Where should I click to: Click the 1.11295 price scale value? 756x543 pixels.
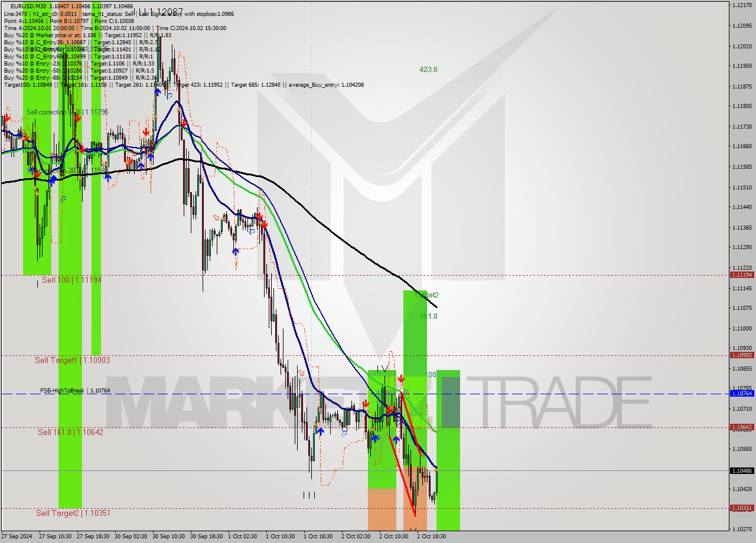(741, 247)
